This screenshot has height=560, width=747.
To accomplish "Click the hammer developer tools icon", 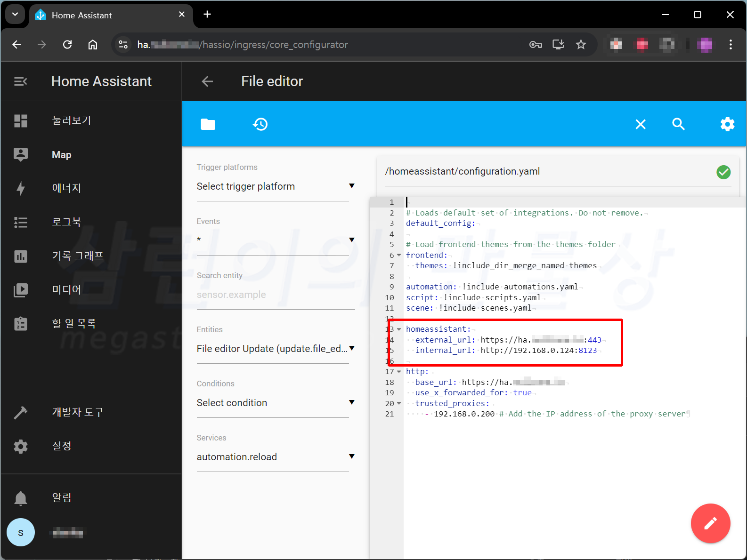I will [x=21, y=412].
